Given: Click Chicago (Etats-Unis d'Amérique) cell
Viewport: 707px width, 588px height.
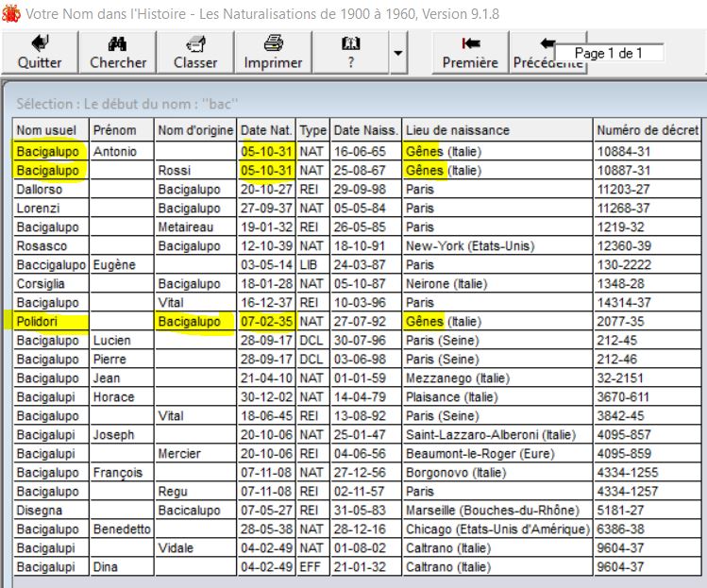Looking at the screenshot, I should 497,529.
